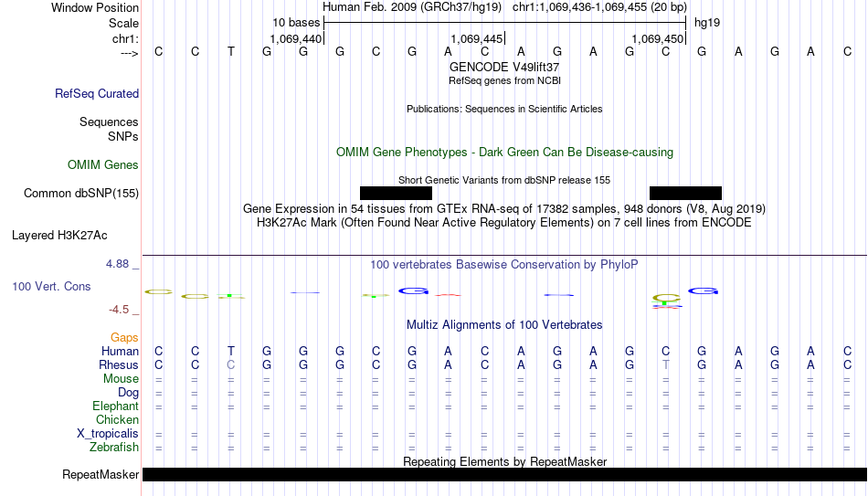This screenshot has width=868, height=496.
Task: Click the RefSeq genes from NCBI title
Action: tap(504, 80)
